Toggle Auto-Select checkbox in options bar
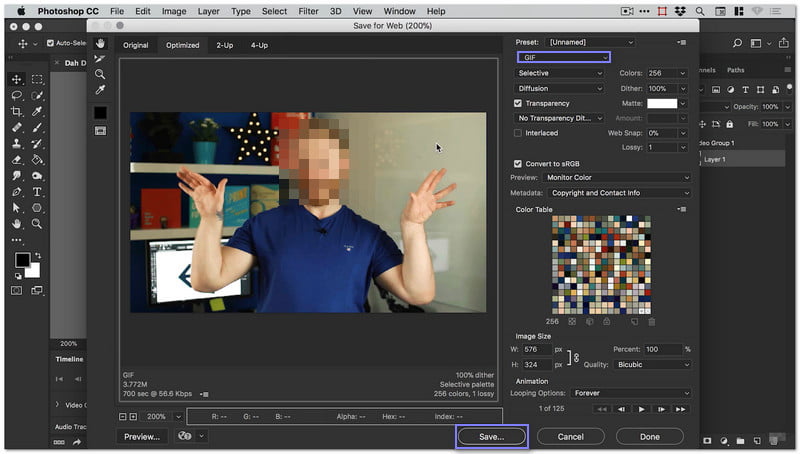The height and width of the screenshot is (454, 800). [50, 43]
